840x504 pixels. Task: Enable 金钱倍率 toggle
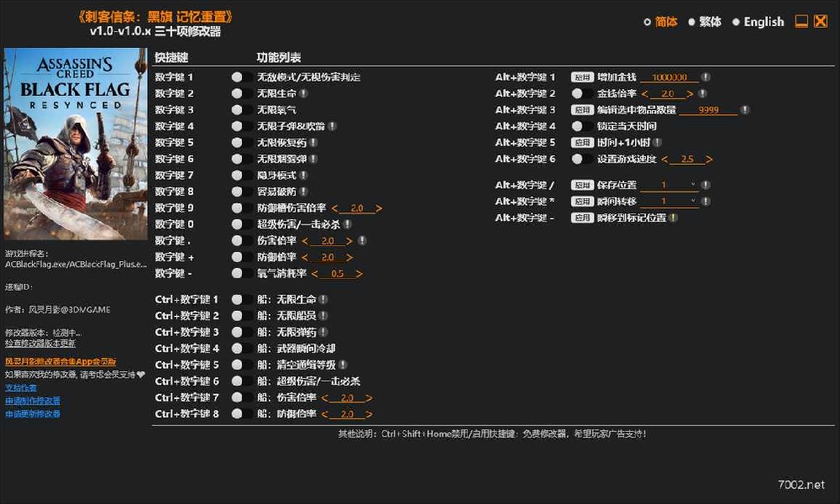tap(582, 93)
